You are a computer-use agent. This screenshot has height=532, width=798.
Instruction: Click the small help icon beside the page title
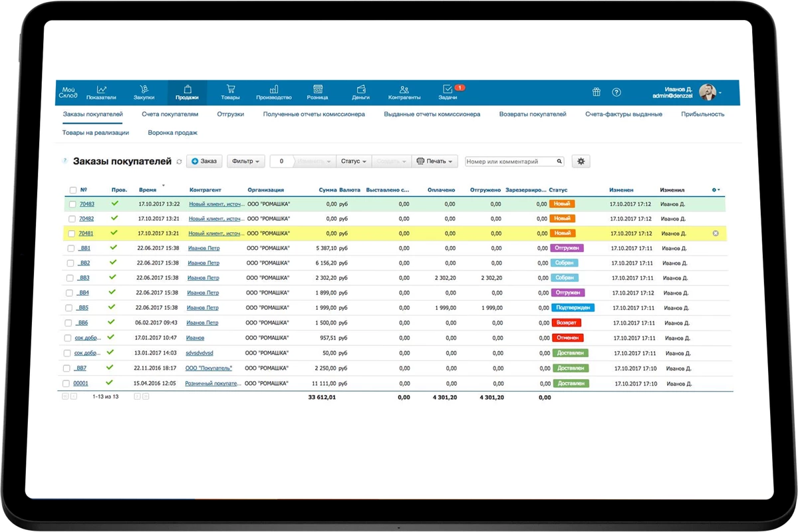click(x=65, y=161)
